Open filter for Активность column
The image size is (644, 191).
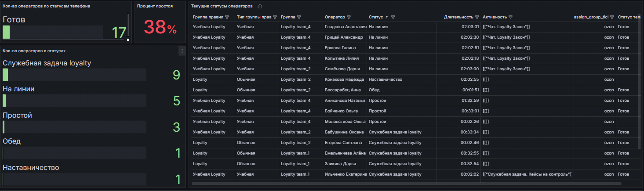tap(510, 17)
